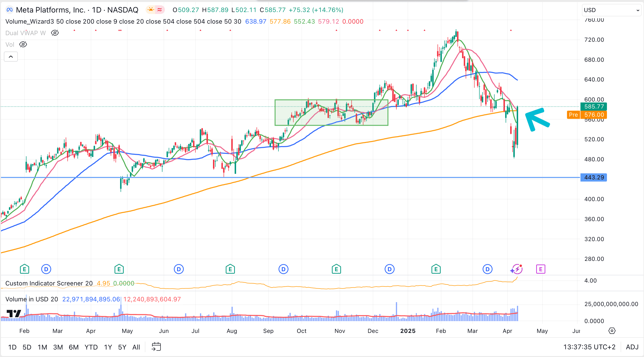The image size is (644, 357).
Task: Show All time range
Action: coord(136,347)
